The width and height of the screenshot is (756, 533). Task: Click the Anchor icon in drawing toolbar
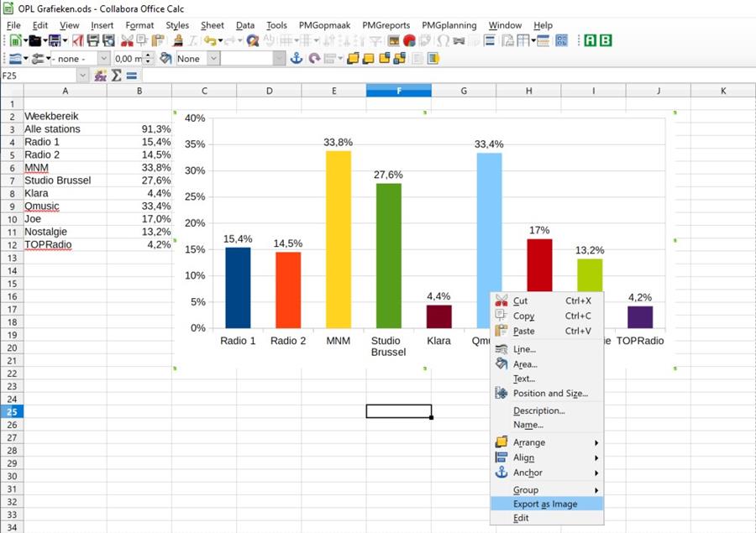click(296, 58)
